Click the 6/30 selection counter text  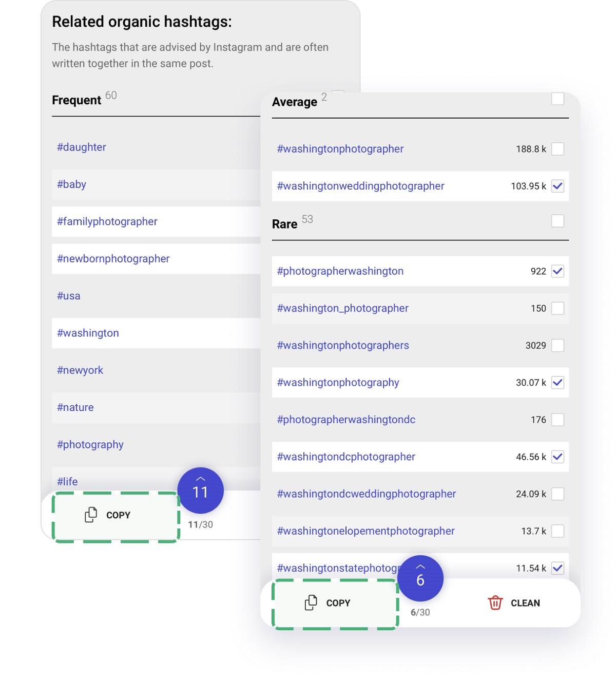[x=420, y=612]
